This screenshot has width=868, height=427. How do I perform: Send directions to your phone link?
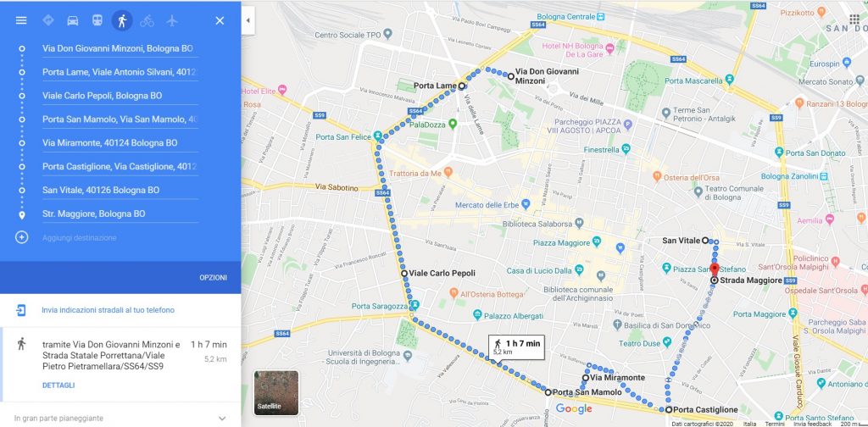(108, 310)
